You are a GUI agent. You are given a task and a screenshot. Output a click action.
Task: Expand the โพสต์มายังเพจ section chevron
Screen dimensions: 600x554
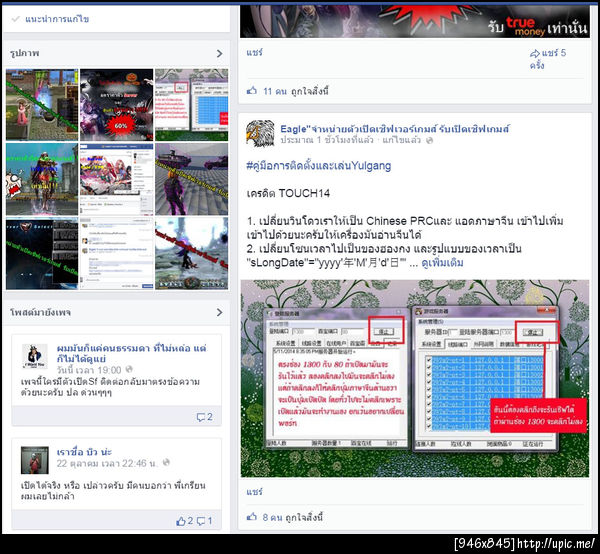[x=219, y=313]
